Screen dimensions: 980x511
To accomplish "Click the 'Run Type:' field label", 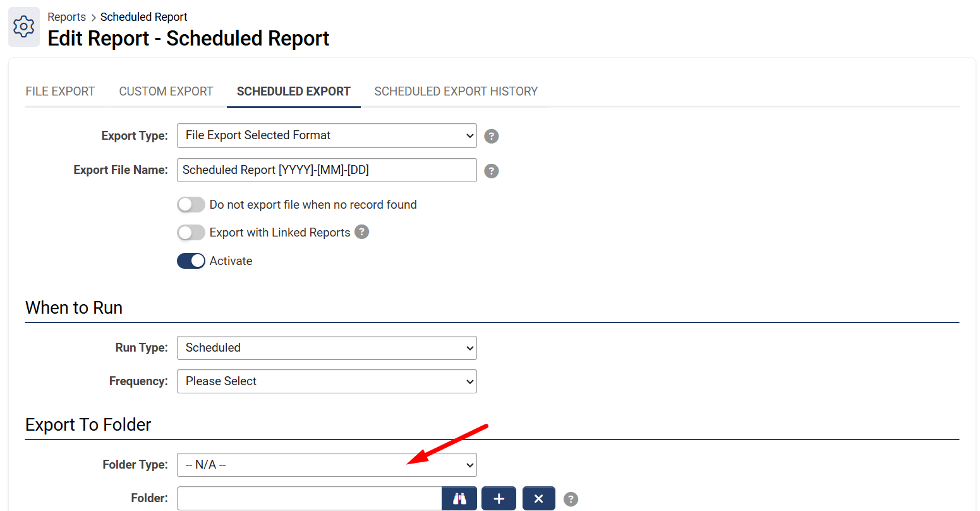I will coord(142,348).
